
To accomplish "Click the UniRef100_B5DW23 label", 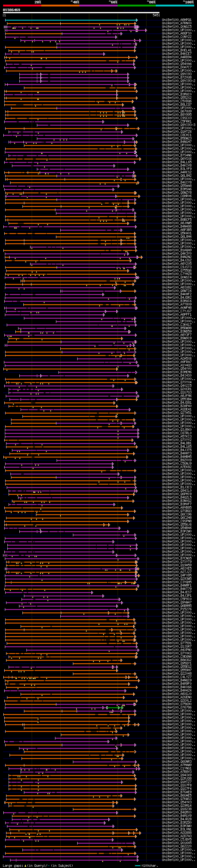I will coord(177,139).
